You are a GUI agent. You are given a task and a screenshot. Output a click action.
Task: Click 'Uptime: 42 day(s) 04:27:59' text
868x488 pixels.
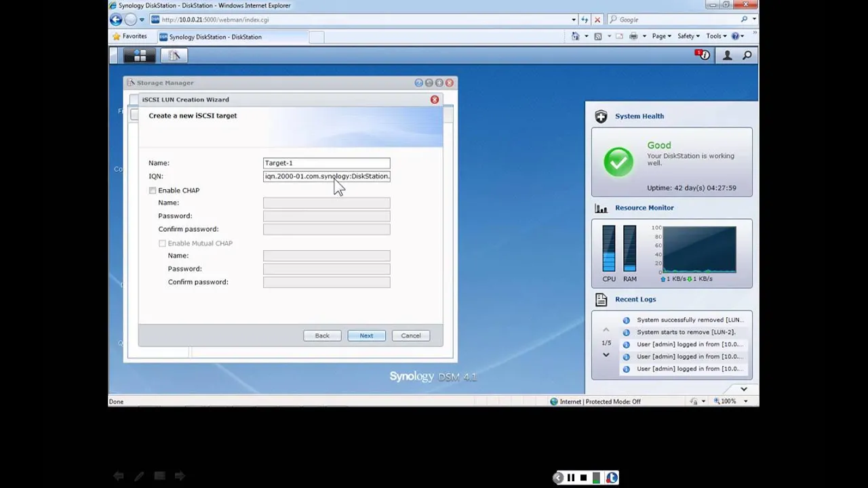pyautogui.click(x=691, y=188)
